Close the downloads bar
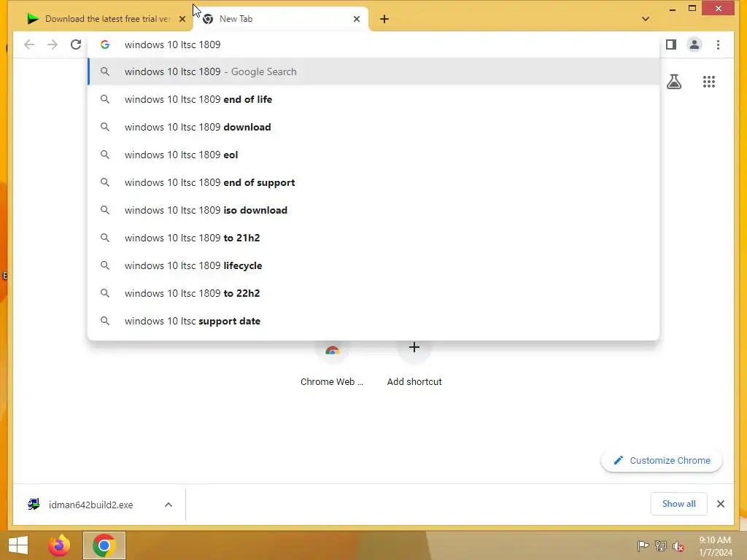Image resolution: width=747 pixels, height=560 pixels. coord(720,504)
